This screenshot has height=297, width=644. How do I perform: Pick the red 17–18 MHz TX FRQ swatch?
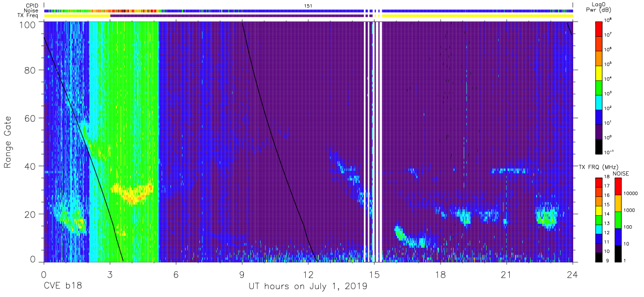pyautogui.click(x=599, y=182)
